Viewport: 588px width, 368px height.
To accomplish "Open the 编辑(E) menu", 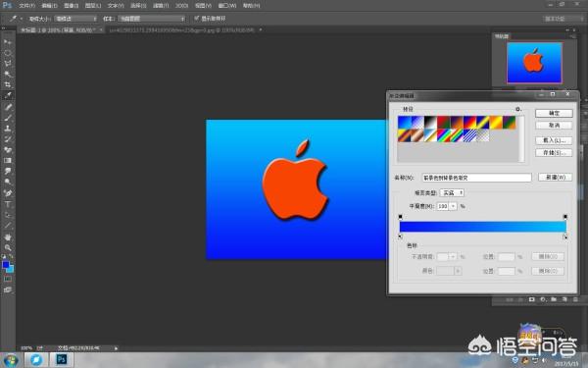I will point(49,6).
